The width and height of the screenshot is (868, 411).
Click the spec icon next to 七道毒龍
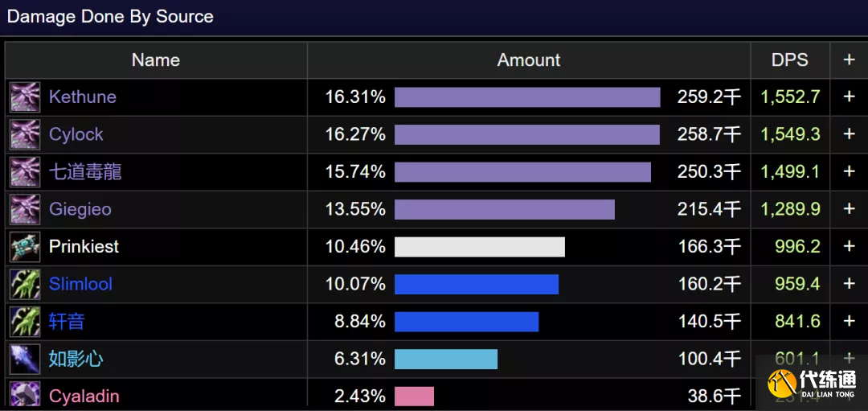[25, 172]
